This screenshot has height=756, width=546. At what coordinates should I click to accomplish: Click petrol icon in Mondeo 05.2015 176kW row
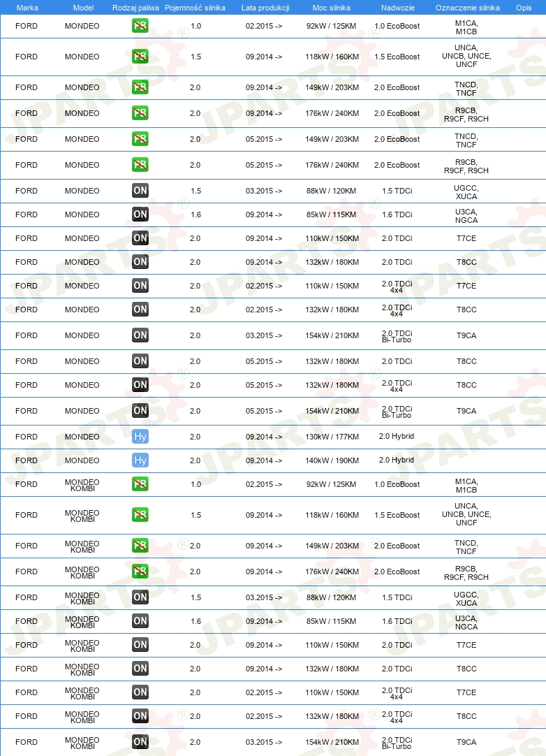[x=140, y=165]
